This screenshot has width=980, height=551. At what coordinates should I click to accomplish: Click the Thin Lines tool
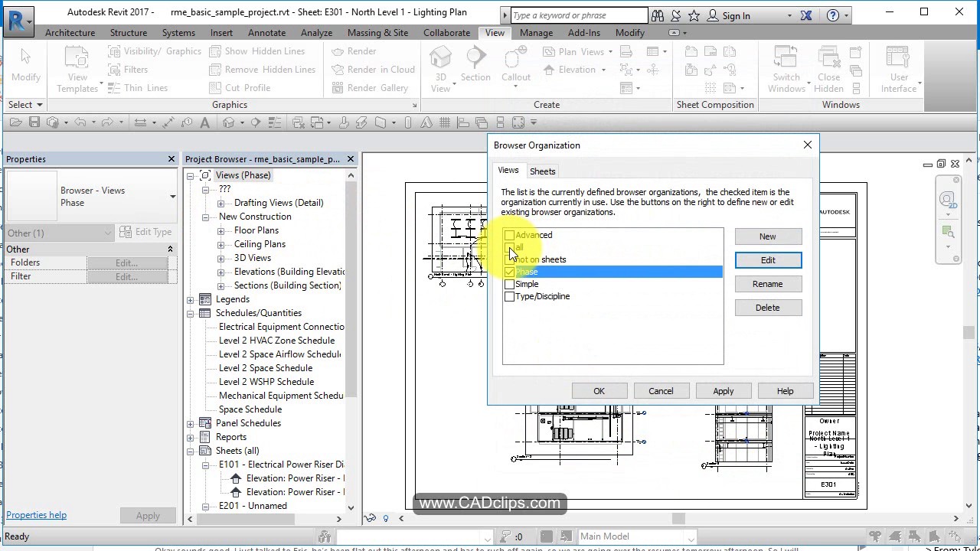click(137, 88)
